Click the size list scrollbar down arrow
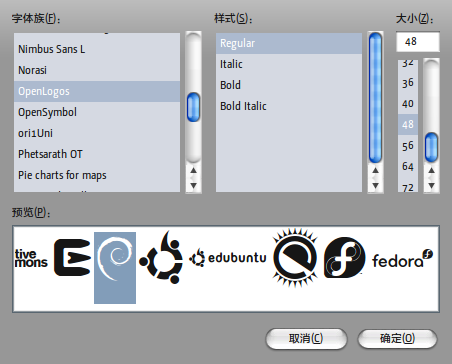The image size is (452, 364). [x=432, y=186]
